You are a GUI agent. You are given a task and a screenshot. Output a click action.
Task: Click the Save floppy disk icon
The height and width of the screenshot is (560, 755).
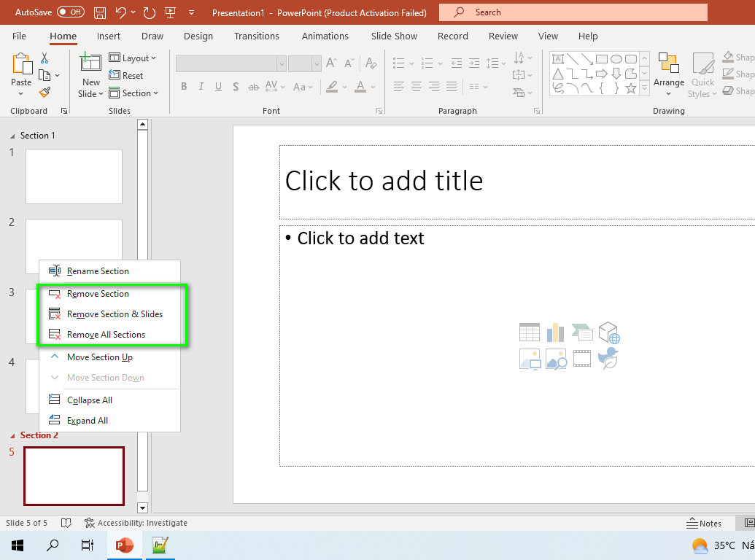100,12
